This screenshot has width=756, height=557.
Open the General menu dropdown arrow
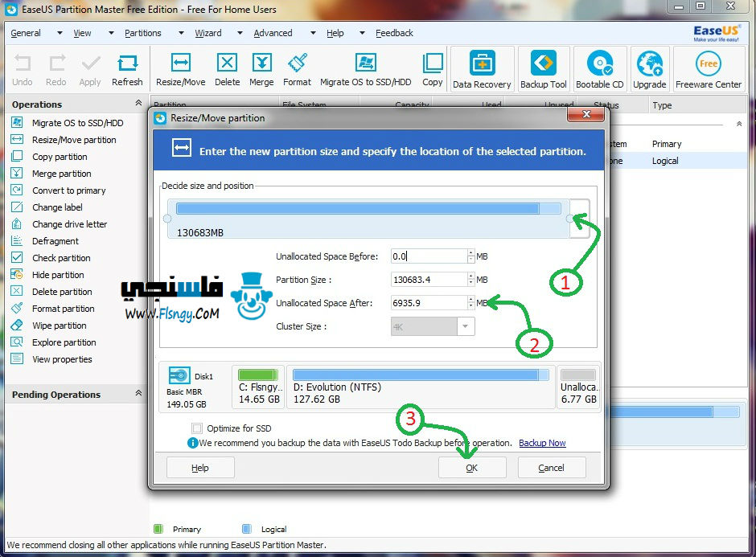point(60,33)
